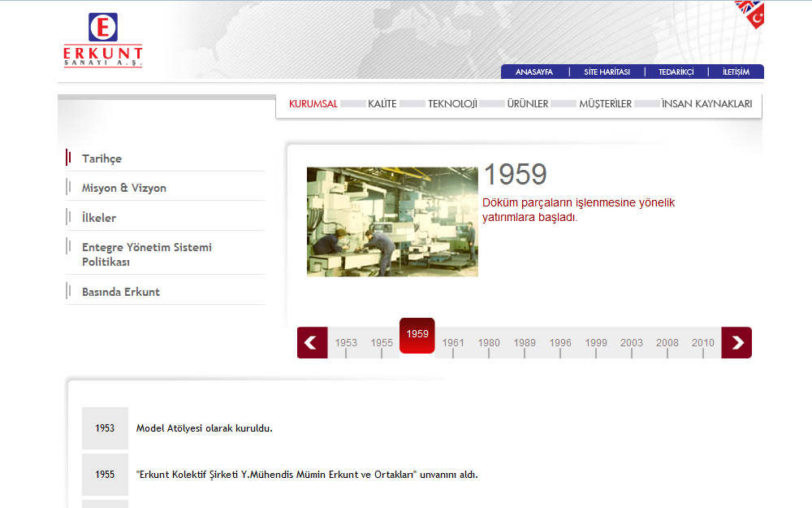
Task: Click 'Model Atölyesi olarak kuruldu.' text
Action: coord(204,428)
